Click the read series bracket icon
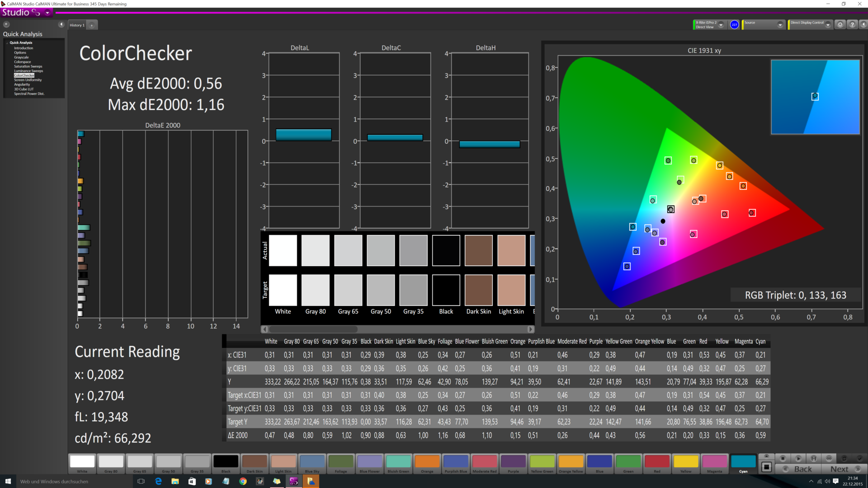 814,458
